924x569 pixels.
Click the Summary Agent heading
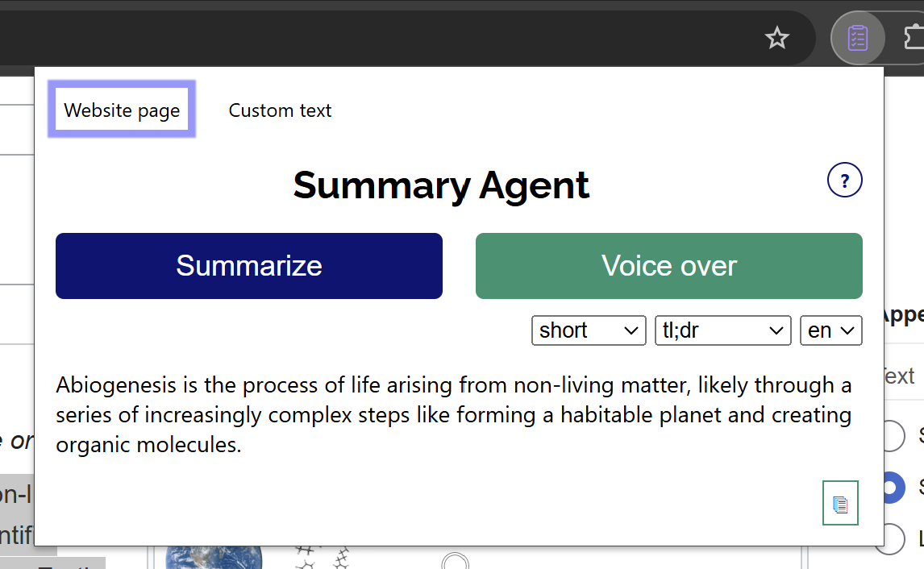pos(441,185)
